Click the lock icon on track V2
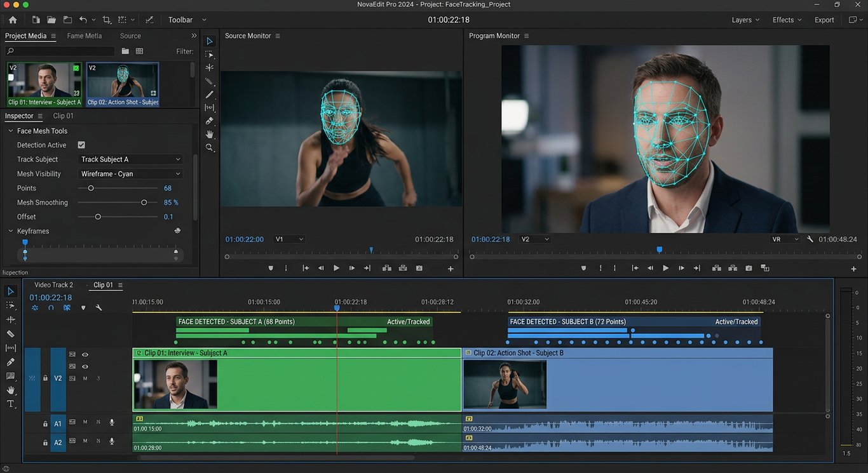This screenshot has width=868, height=473. pyautogui.click(x=45, y=378)
